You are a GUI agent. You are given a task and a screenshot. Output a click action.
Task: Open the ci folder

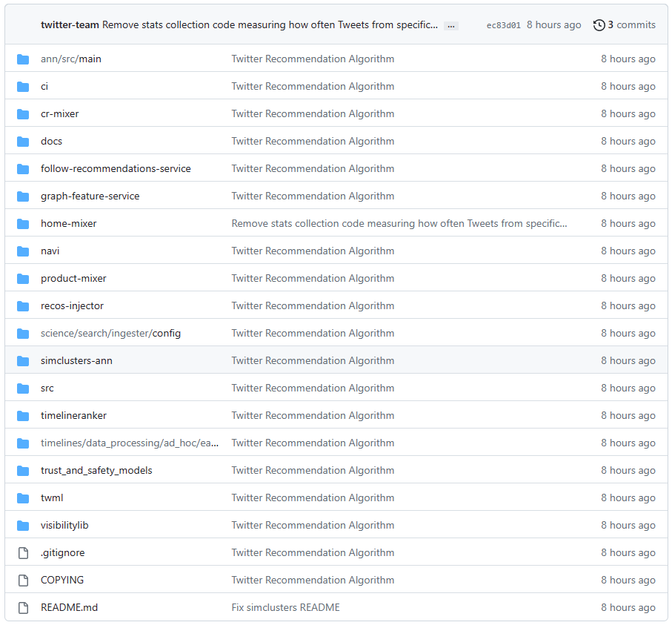pos(44,86)
